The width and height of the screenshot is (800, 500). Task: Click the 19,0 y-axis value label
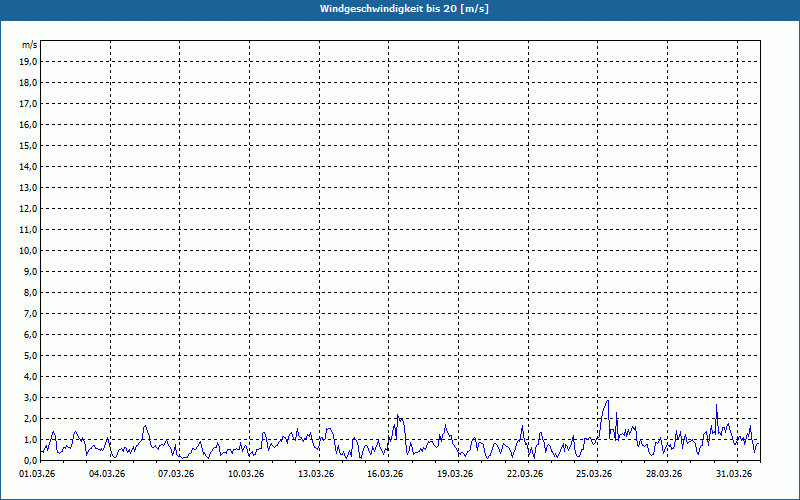(x=29, y=62)
